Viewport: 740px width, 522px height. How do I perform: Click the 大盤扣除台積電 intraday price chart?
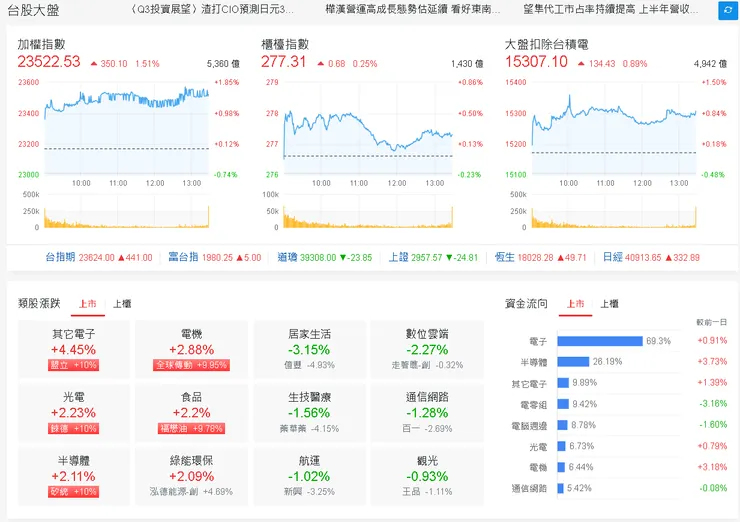click(614, 128)
